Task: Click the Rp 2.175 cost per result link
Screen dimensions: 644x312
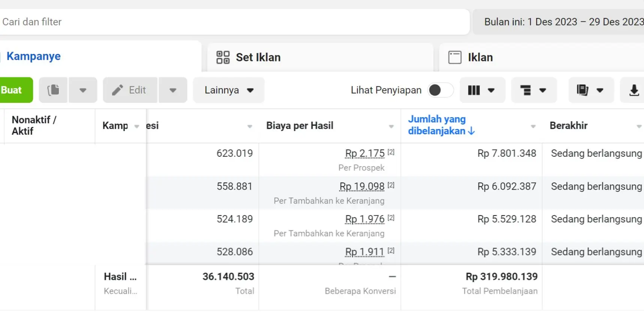Action: tap(365, 153)
